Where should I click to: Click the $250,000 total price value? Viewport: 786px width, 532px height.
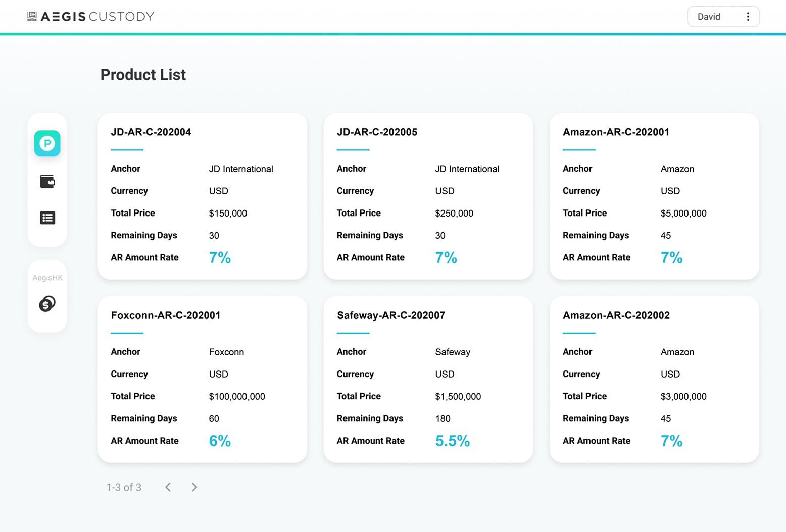[454, 214]
